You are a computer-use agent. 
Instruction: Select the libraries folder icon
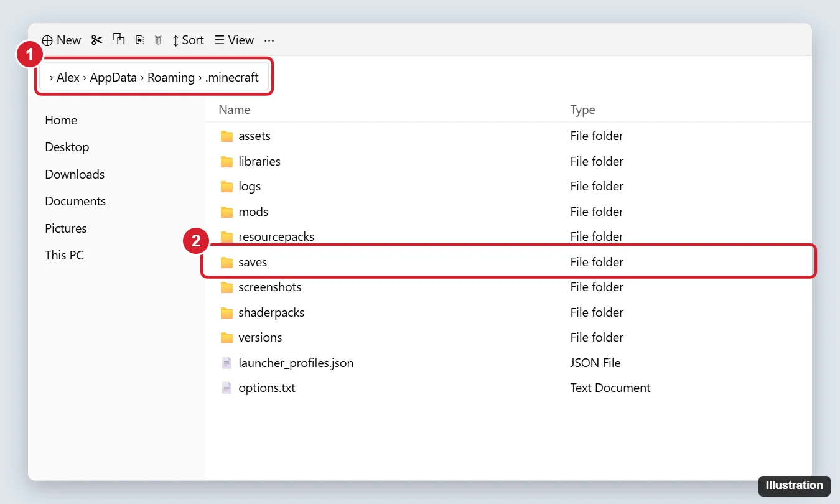(227, 161)
